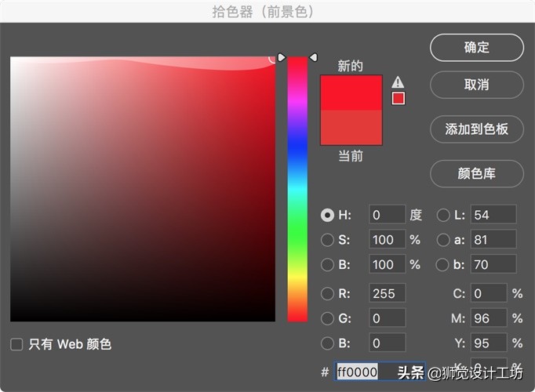Click the closest in-gamut color swatch
Viewport: 535px width, 392px height.
[x=399, y=99]
